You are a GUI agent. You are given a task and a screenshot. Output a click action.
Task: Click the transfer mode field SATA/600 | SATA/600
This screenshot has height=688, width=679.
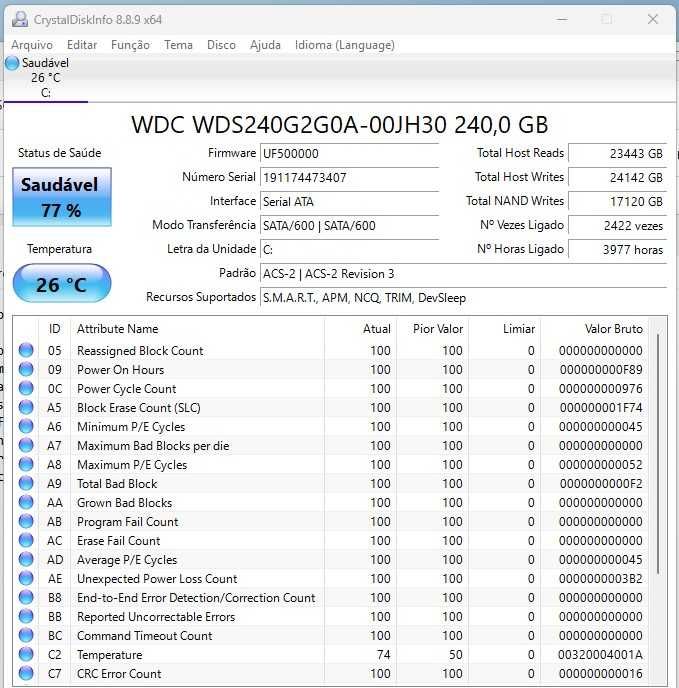[x=349, y=226]
